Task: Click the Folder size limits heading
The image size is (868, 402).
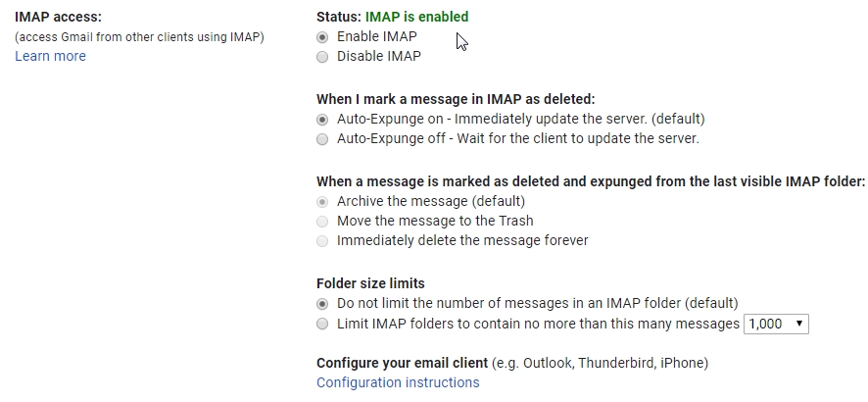Action: [371, 283]
